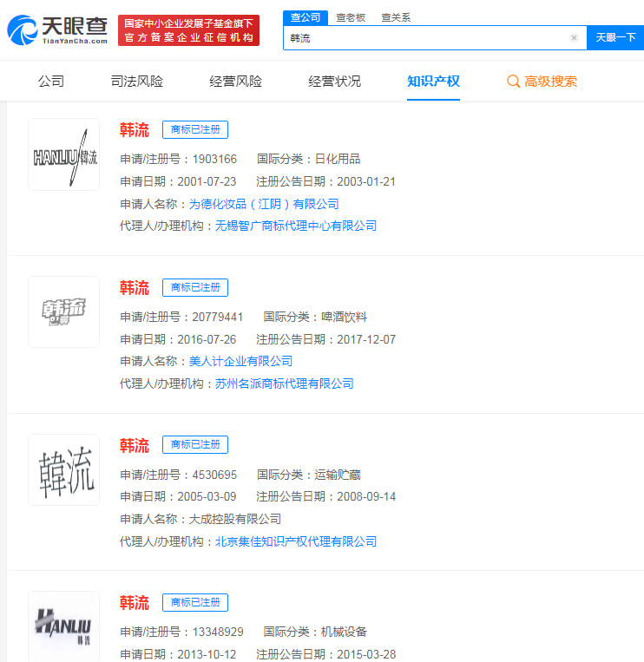Open 韩流 trademark title numbered 13348929

[x=135, y=603]
